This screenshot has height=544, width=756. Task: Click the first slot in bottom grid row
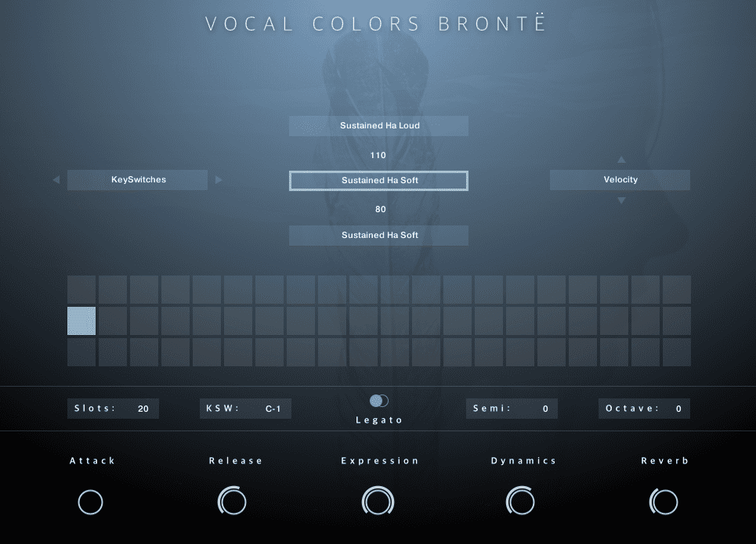tap(81, 352)
